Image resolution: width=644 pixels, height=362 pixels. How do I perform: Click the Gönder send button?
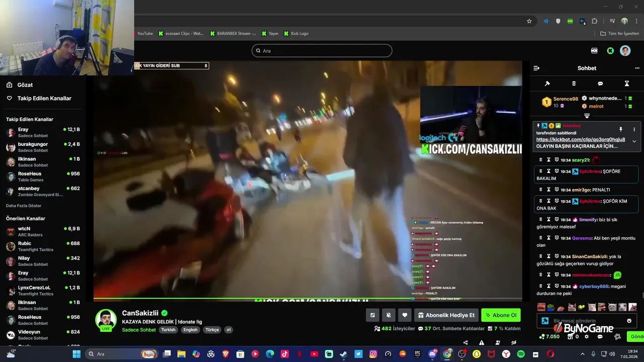tap(636, 336)
